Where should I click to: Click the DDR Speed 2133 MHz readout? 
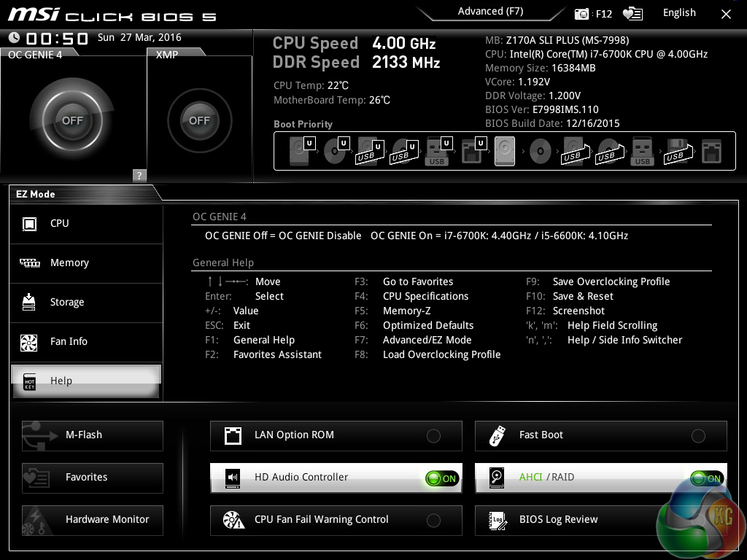pos(356,63)
